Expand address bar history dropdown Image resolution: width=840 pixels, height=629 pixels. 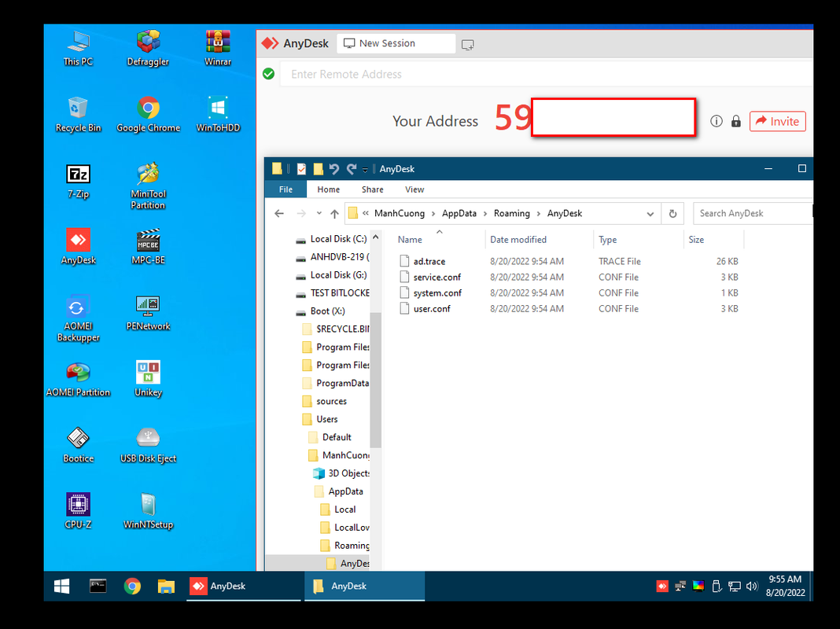(x=650, y=214)
